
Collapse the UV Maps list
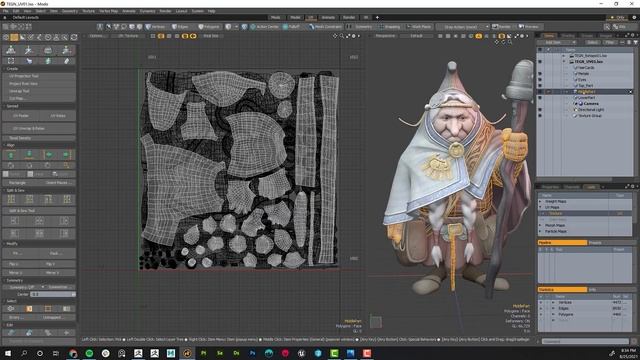click(540, 207)
